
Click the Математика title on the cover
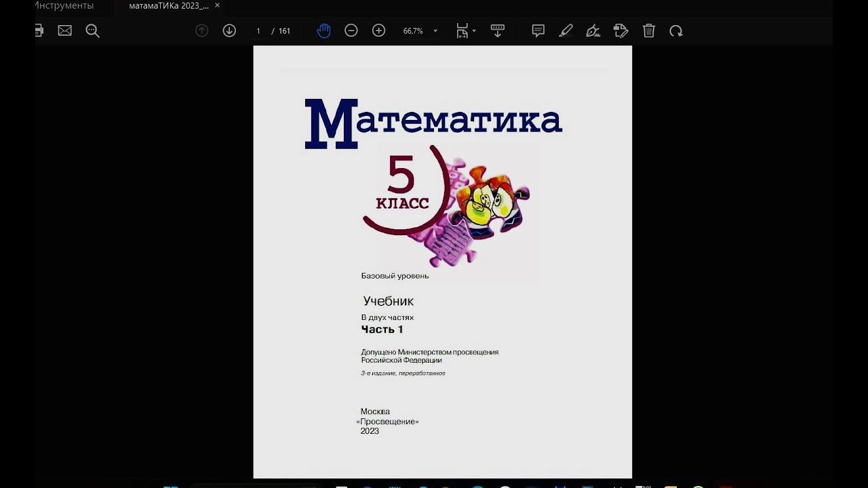pos(433,123)
